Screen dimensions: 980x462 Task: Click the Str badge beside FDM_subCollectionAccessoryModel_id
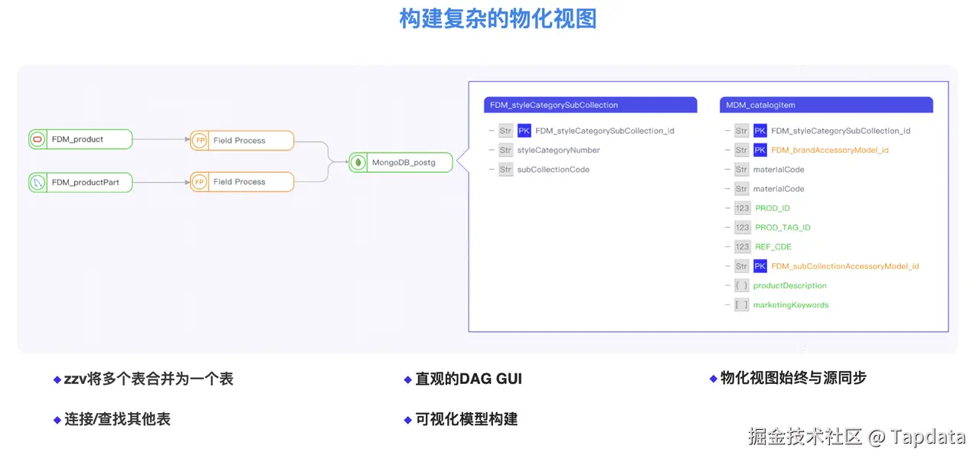pos(741,266)
